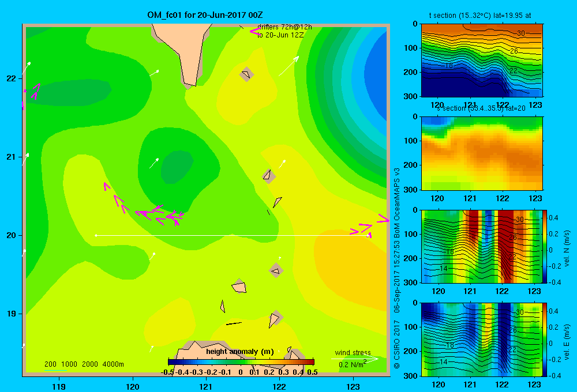Click the '4000m' depth contour legend entry
The image size is (577, 392).
113,364
